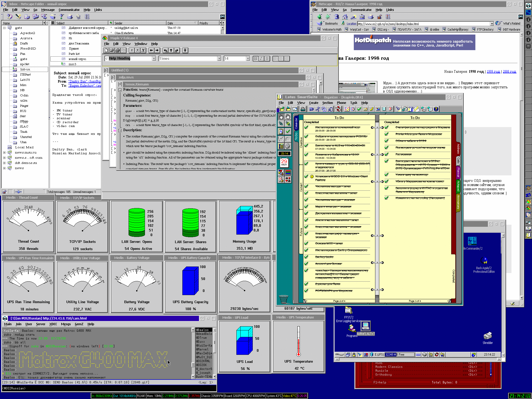Toggle checkmark for Обжать кабель в 319-й

pyautogui.click(x=387, y=141)
